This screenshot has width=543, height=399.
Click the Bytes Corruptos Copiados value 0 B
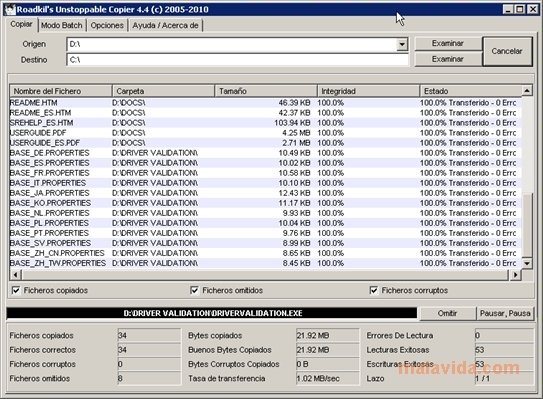point(327,364)
